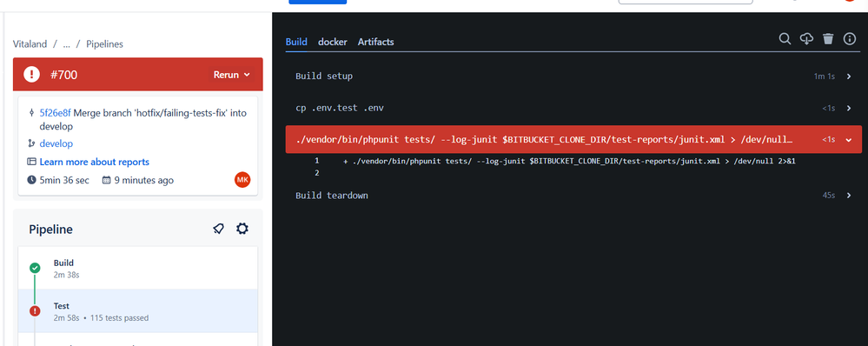Click the clock icon by 5min 36 sec
The width and height of the screenshot is (868, 346).
(31, 180)
